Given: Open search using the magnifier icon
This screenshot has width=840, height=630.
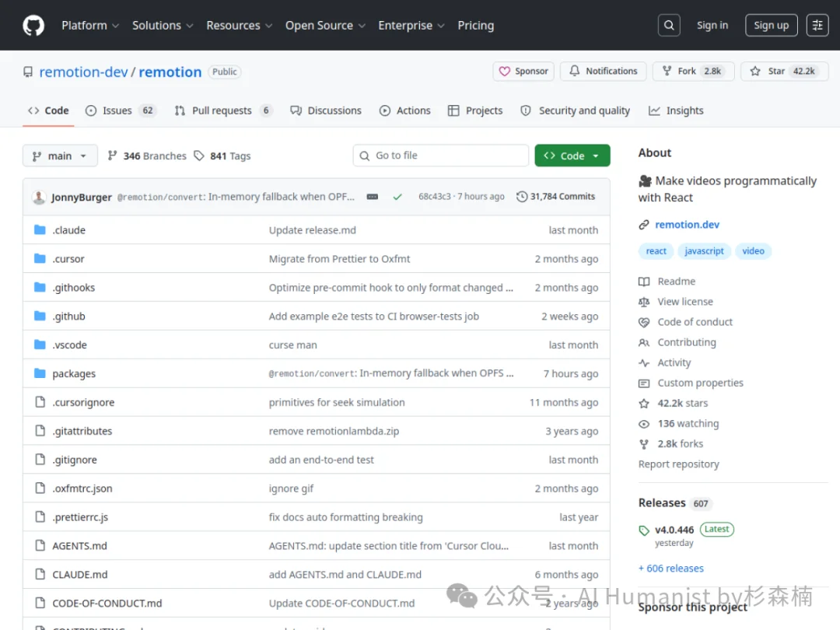Looking at the screenshot, I should click(669, 26).
